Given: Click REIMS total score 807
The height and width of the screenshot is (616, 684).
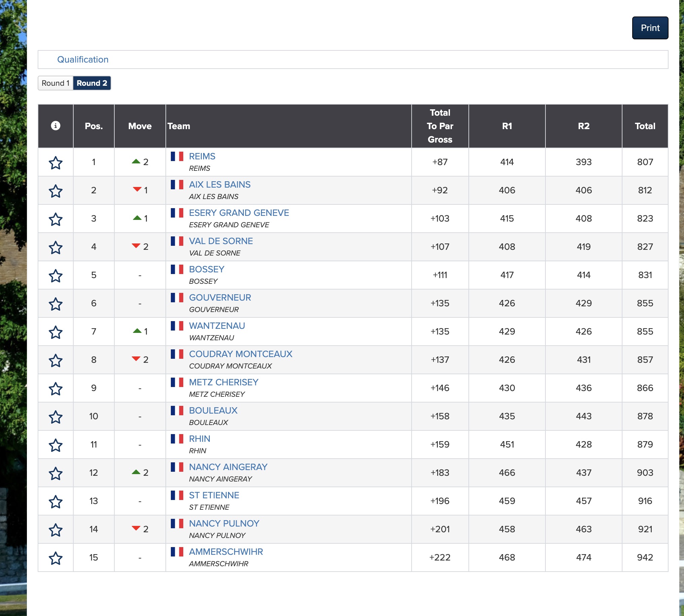Looking at the screenshot, I should tap(645, 162).
